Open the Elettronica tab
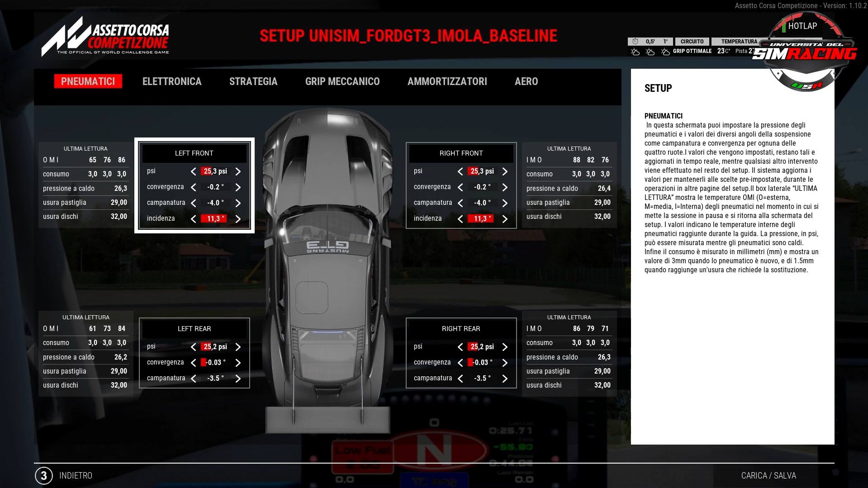The image size is (868, 488). pyautogui.click(x=172, y=81)
